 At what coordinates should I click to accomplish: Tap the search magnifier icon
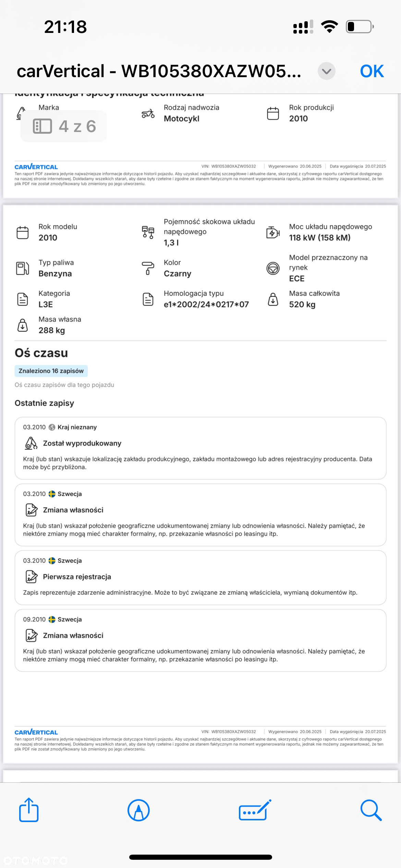click(x=371, y=810)
